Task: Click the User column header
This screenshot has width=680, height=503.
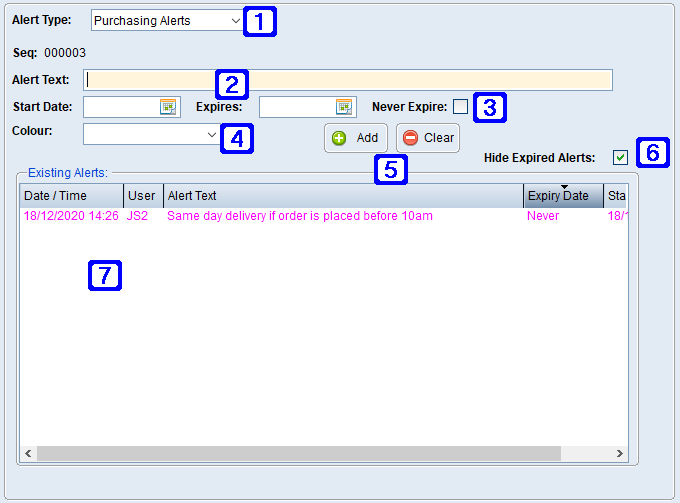Action: click(142, 196)
